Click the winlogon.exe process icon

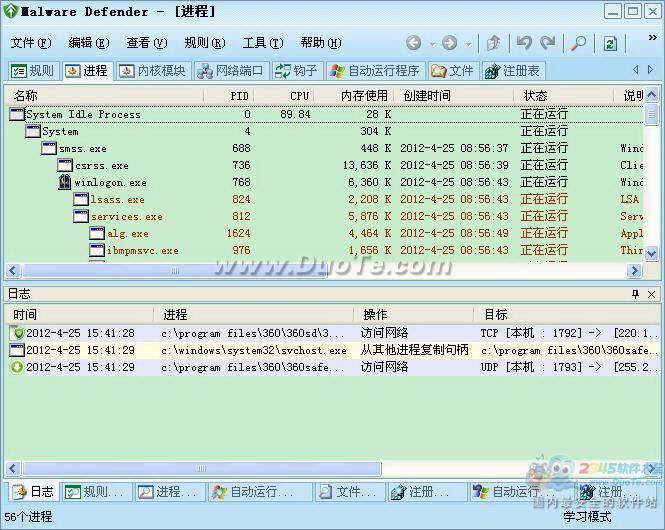coord(64,182)
